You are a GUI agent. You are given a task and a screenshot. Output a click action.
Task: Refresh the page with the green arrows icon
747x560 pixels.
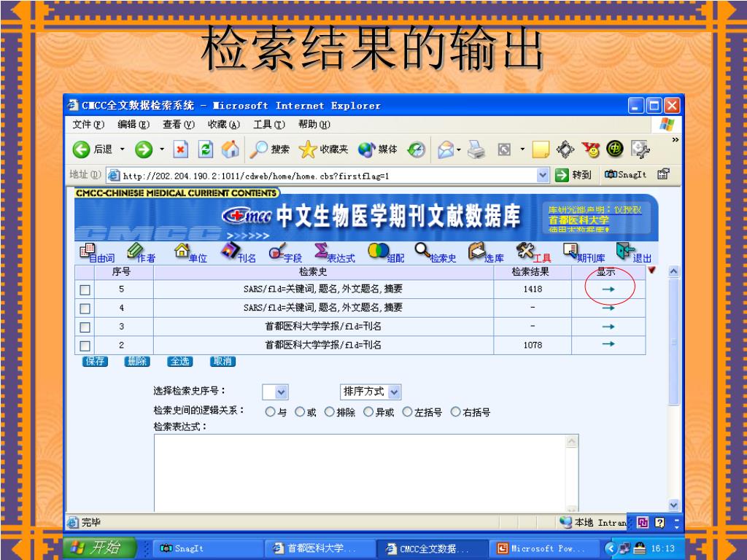pyautogui.click(x=205, y=149)
